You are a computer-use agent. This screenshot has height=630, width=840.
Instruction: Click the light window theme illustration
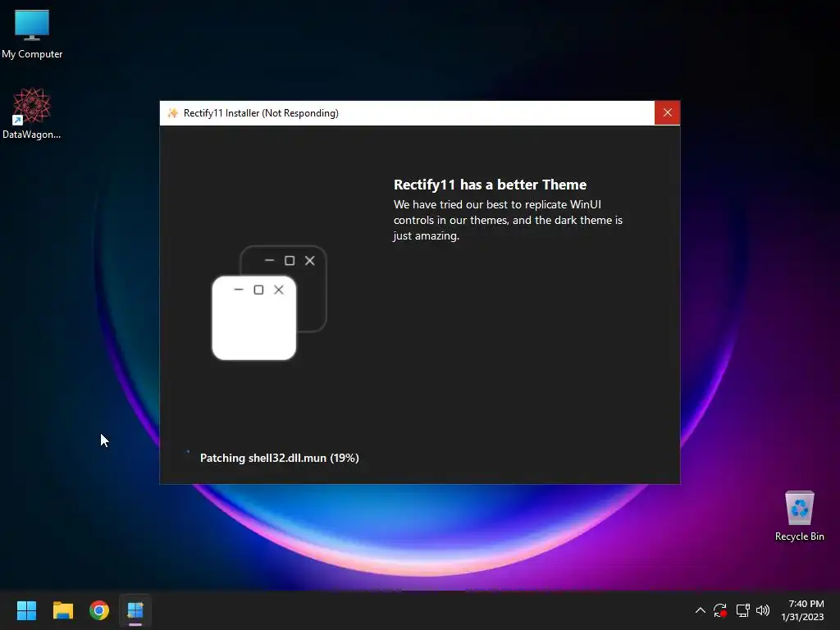[x=254, y=317]
